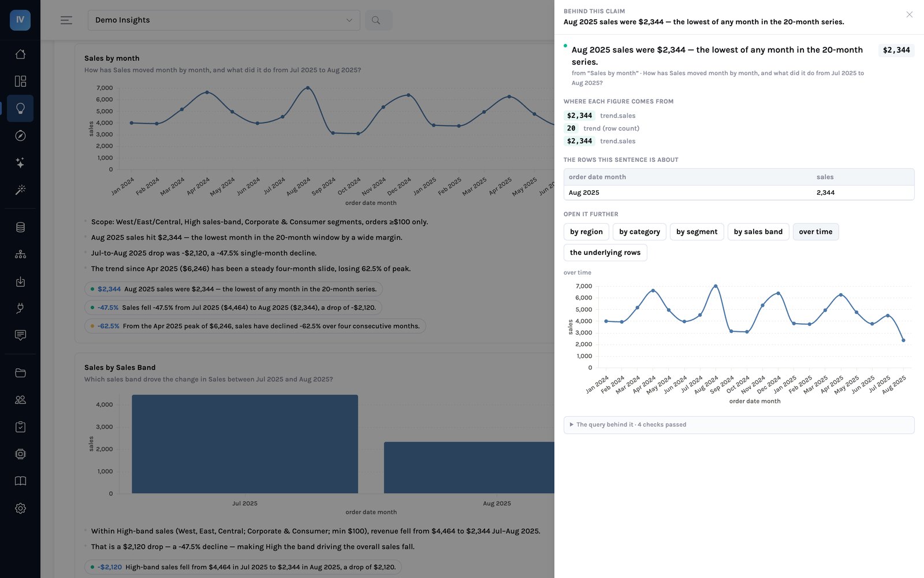This screenshot has height=578, width=924.
Task: Click the Jul 2025 bar in Sales Band chart
Action: pos(245,444)
